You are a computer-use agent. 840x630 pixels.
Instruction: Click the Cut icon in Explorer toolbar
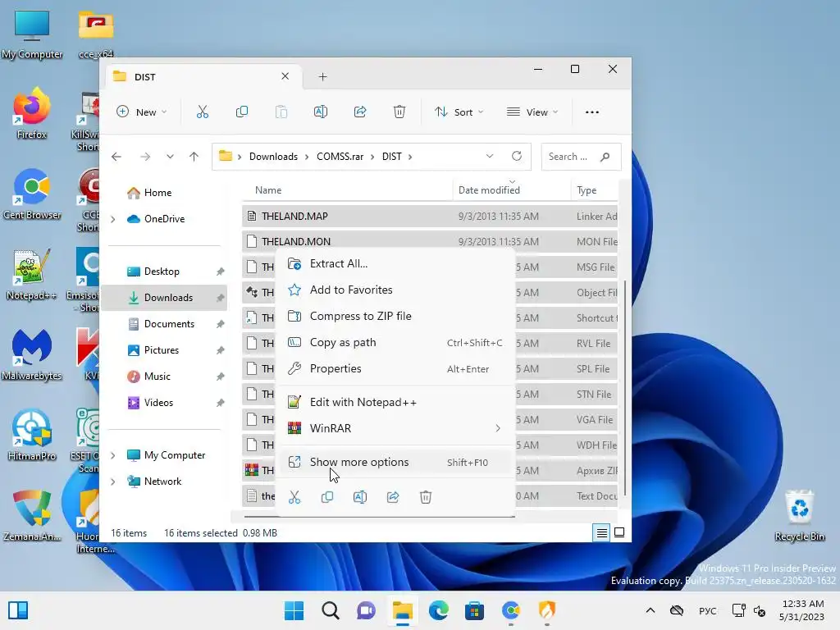[x=202, y=112]
